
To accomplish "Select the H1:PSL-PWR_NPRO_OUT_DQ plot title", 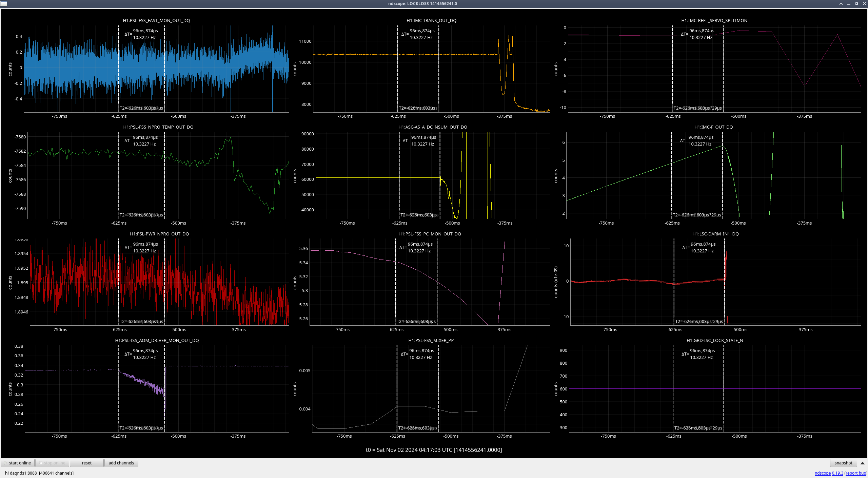I will click(x=159, y=234).
